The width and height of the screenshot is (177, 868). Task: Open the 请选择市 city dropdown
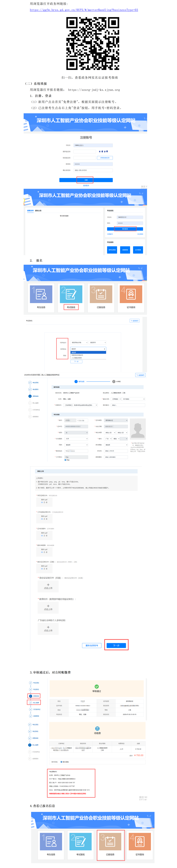pos(97,342)
